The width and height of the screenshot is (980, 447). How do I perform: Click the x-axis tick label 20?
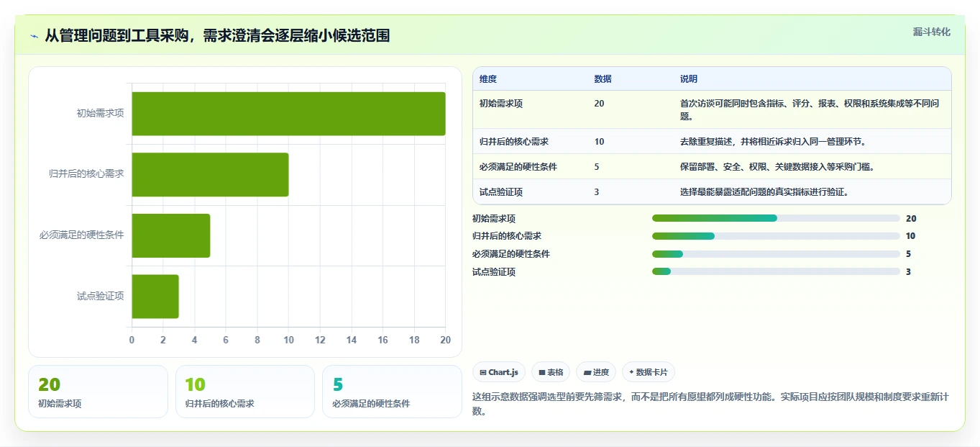(446, 340)
